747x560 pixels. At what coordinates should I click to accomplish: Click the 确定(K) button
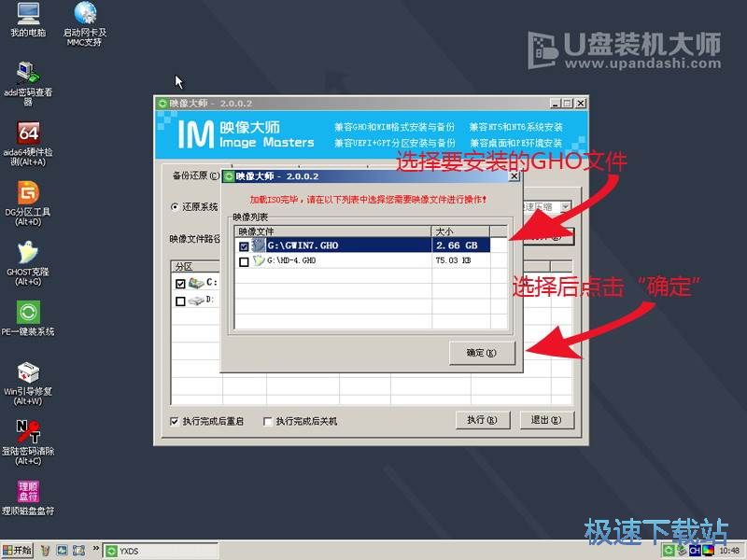click(x=482, y=353)
